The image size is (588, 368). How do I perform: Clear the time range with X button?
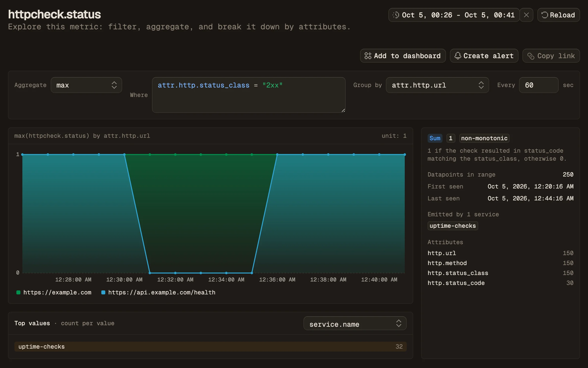[526, 15]
